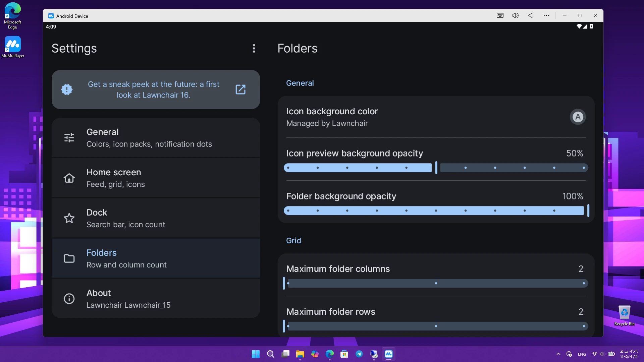Screen dimensions: 644x362
Task: Click the 'Folders' page title
Action: (297, 48)
